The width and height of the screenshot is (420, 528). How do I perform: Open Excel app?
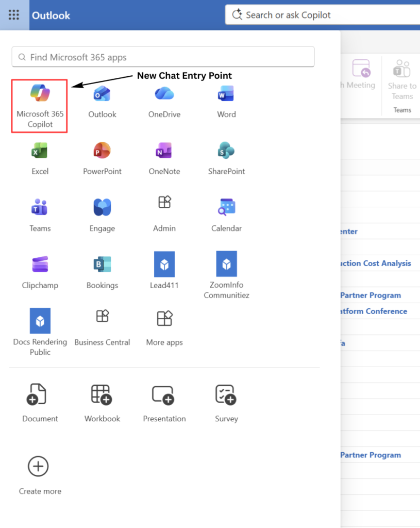(40, 159)
